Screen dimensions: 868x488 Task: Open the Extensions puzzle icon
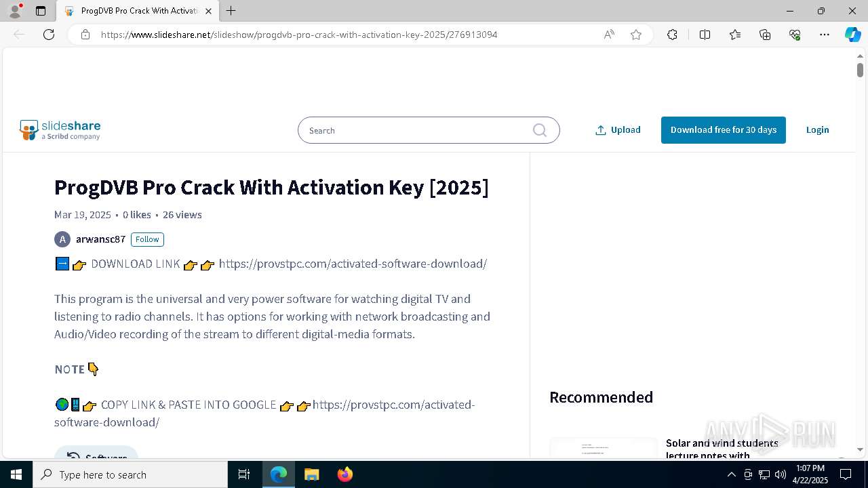pos(672,35)
